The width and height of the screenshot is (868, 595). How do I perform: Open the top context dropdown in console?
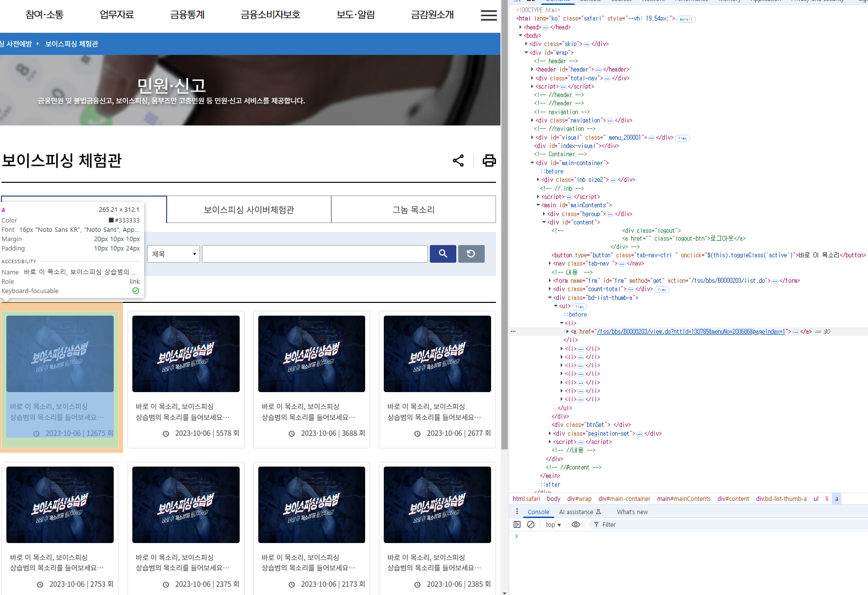pyautogui.click(x=553, y=524)
